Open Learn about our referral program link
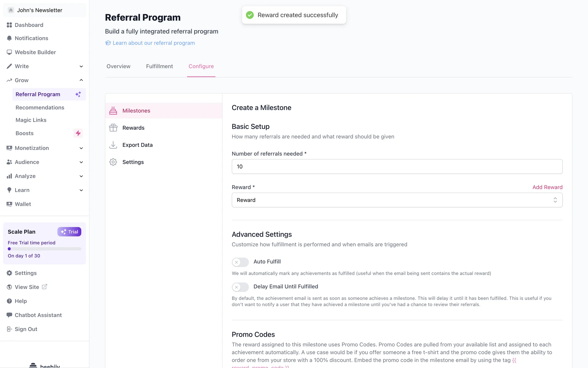Viewport: 588px width, 368px height. coord(153,43)
